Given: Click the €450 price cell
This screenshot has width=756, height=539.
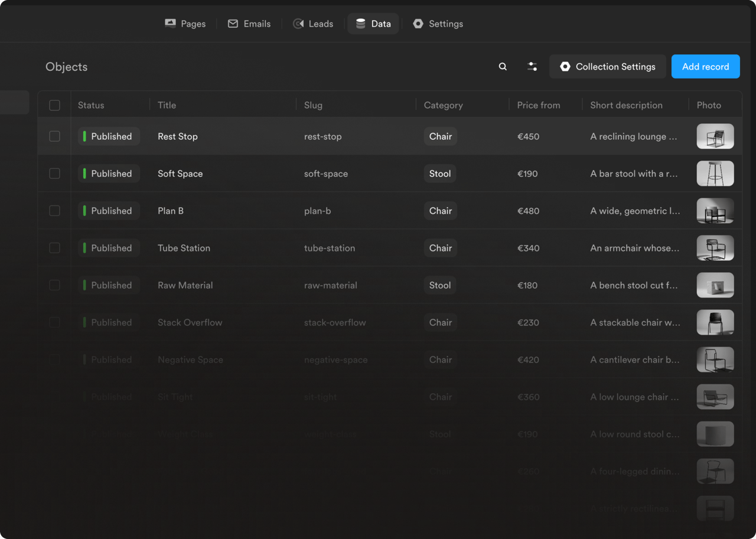Looking at the screenshot, I should click(x=529, y=136).
